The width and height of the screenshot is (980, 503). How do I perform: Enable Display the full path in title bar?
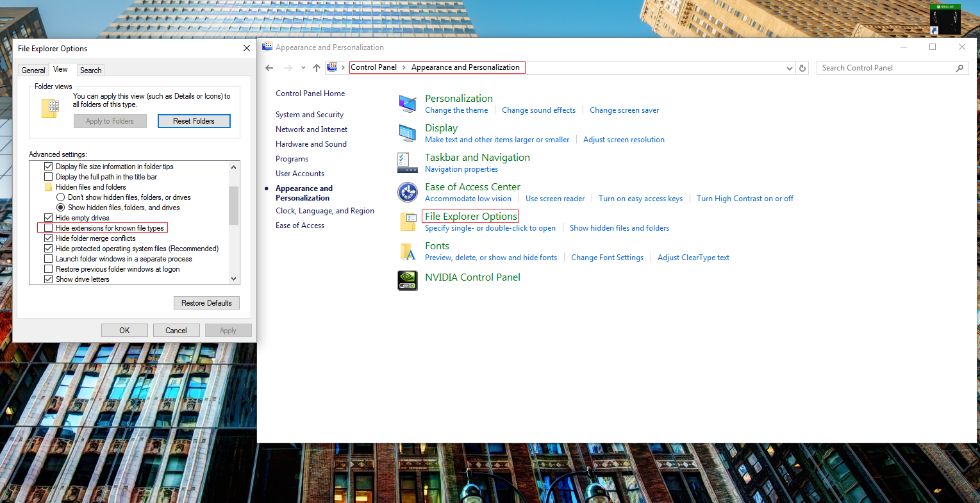point(48,177)
